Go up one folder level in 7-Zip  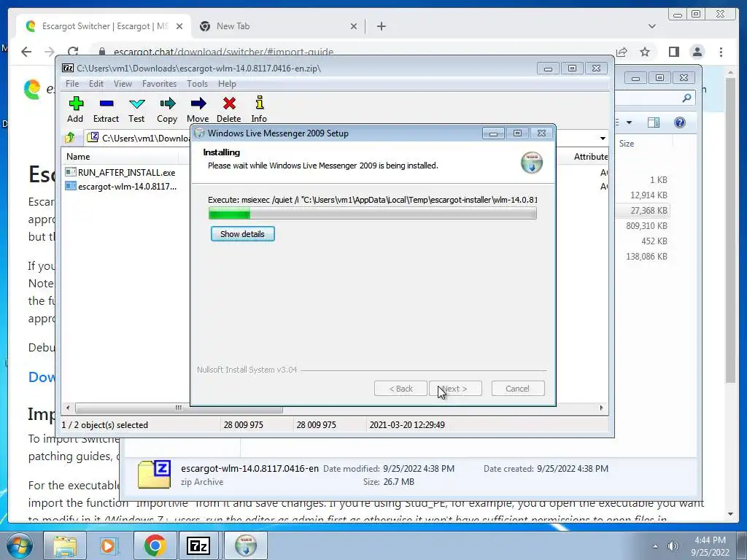coord(70,138)
